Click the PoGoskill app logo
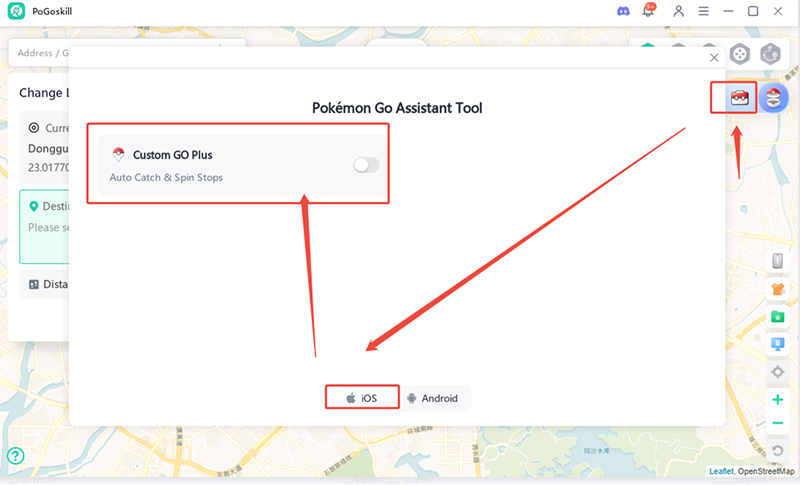This screenshot has height=485, width=800. 16,11
